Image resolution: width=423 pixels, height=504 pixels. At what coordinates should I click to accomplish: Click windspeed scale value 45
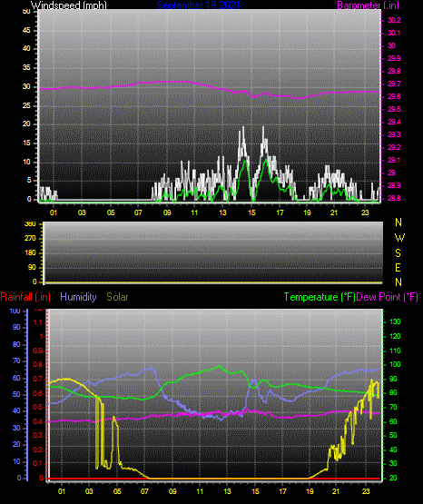[x=26, y=30]
